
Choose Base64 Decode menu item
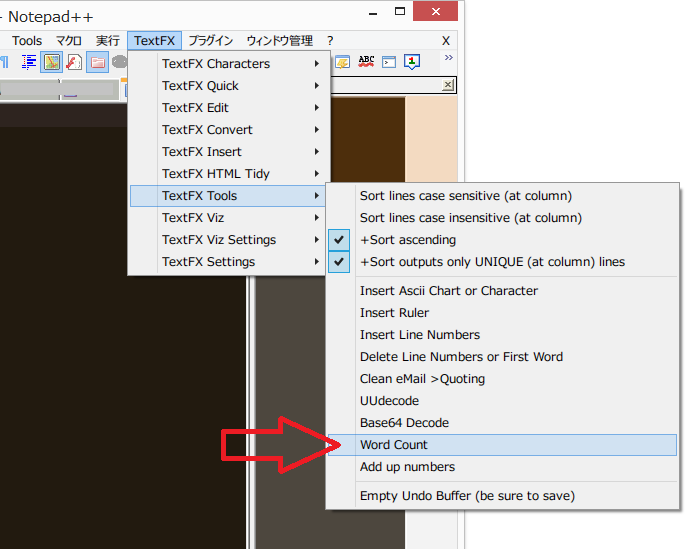tap(502, 423)
